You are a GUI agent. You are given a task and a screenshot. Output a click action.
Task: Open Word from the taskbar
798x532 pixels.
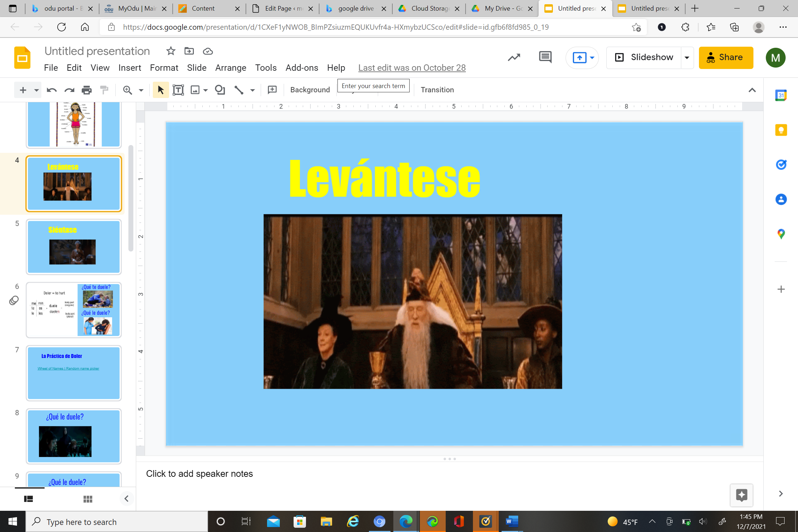point(512,521)
